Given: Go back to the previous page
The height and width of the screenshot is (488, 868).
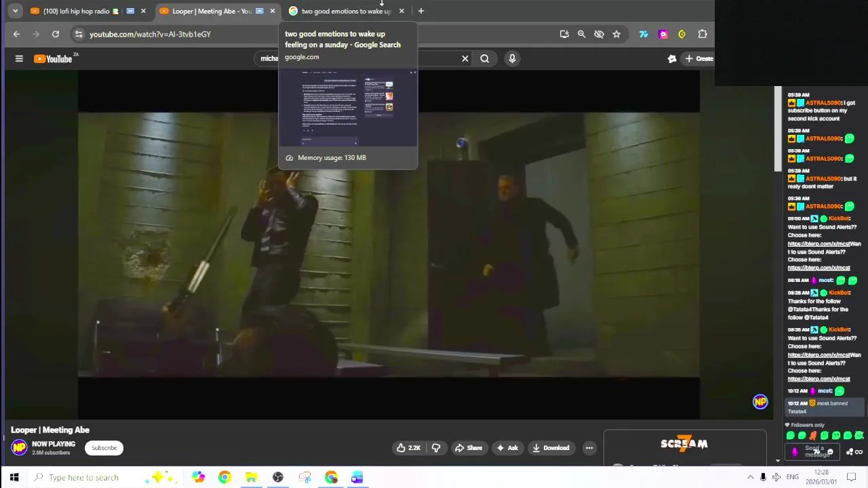Looking at the screenshot, I should click(16, 34).
